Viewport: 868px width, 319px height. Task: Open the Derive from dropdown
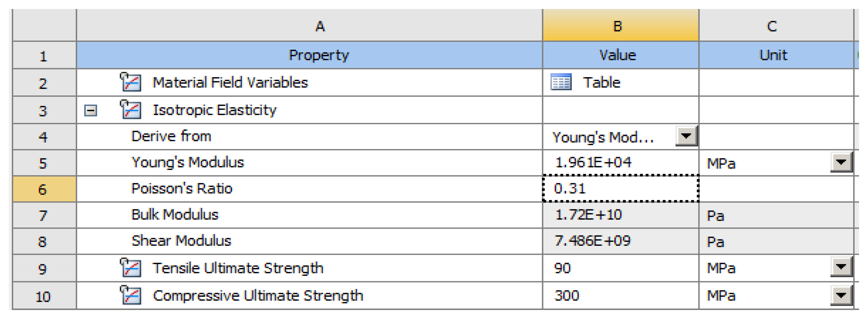[x=686, y=136]
